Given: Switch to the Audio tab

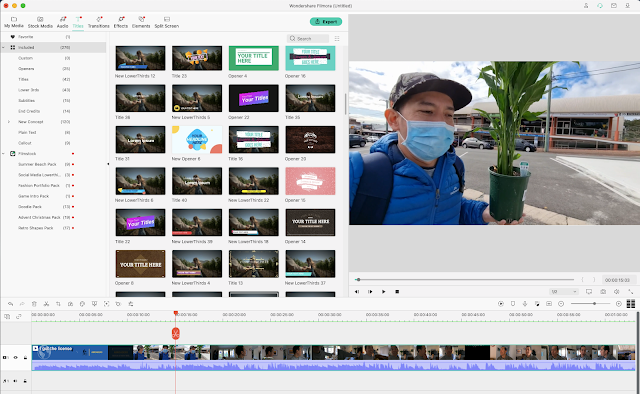Looking at the screenshot, I should tap(62, 22).
